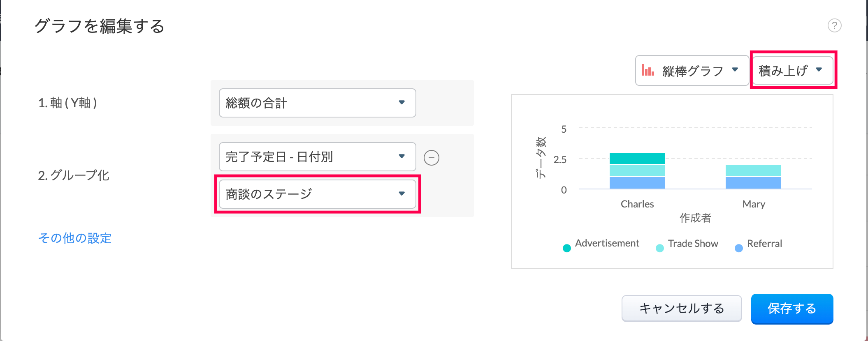Click Charles's bottom Referral bar segment
Viewport: 868px width, 341px height.
click(x=637, y=183)
